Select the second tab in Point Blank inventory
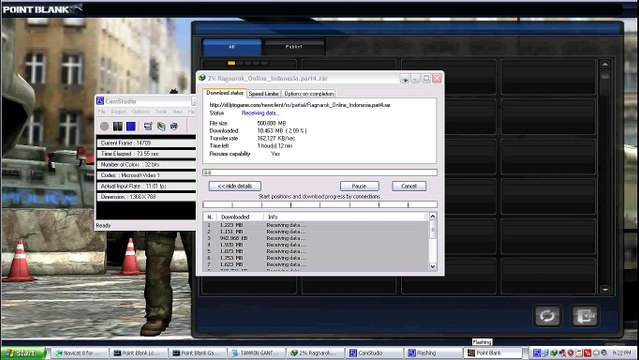 pyautogui.click(x=294, y=47)
